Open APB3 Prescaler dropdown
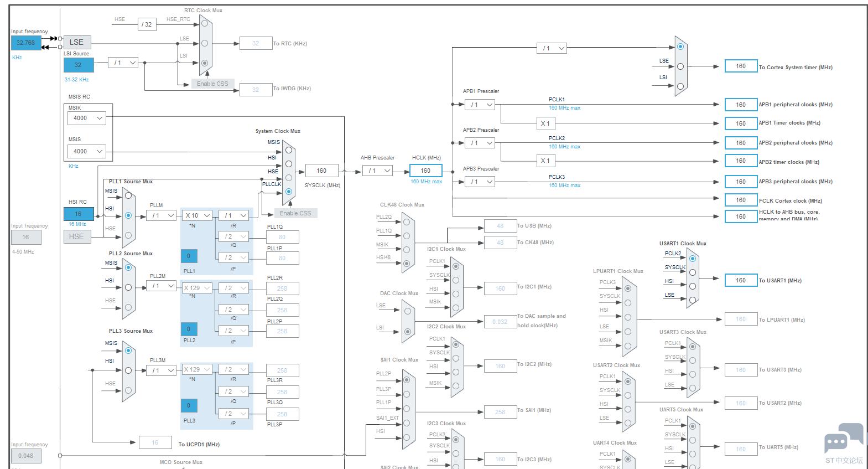868x469 pixels. click(480, 182)
